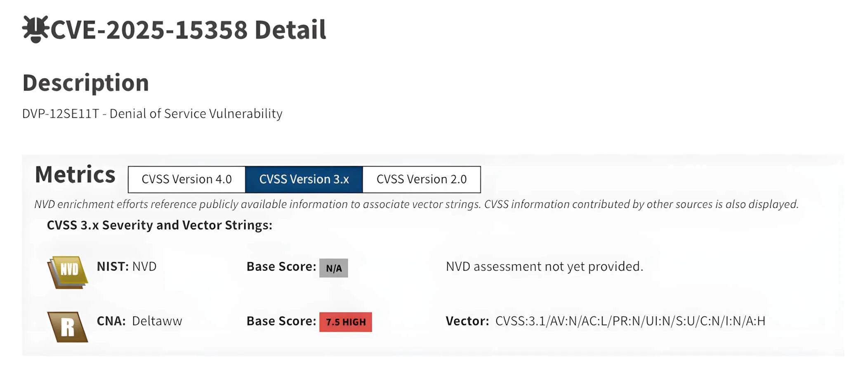Click the CVSS:3.1 vector string
Viewport: 868px width, 375px height.
630,321
